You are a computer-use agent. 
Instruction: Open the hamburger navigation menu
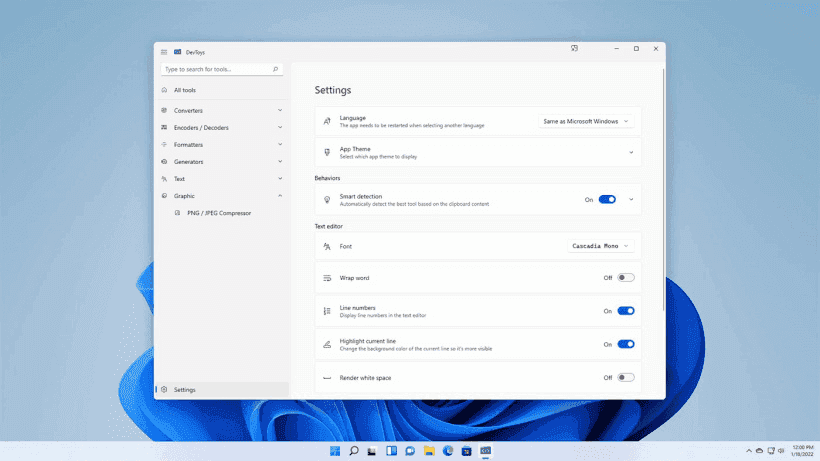pos(164,52)
